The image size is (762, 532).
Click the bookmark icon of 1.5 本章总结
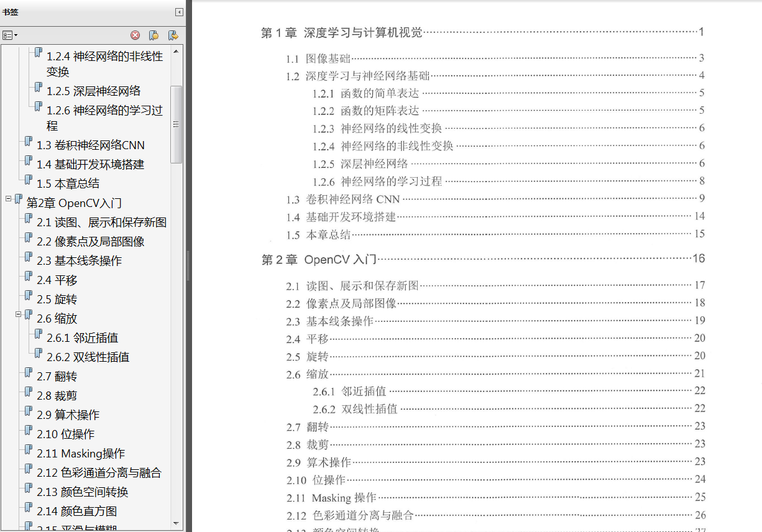[29, 180]
